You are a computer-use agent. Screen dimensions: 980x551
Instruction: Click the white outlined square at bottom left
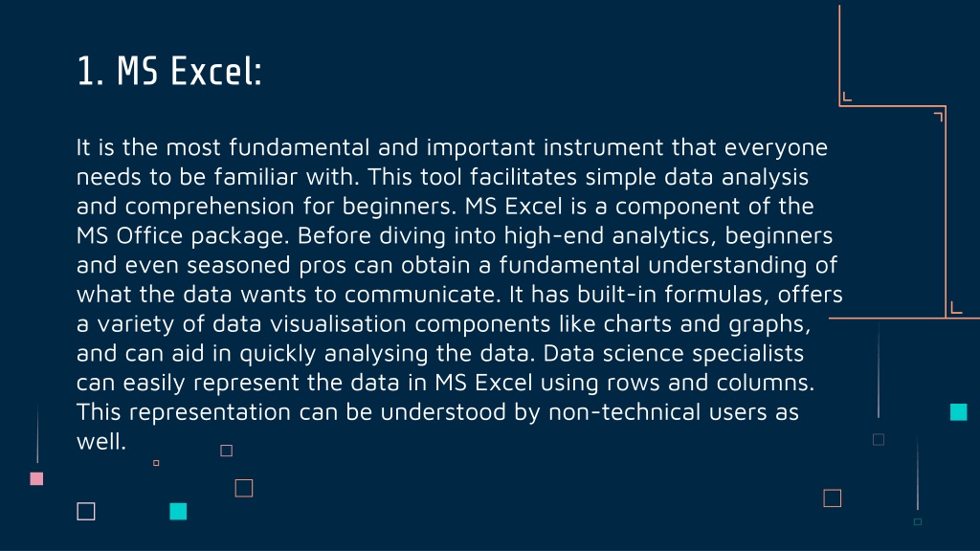point(86,512)
